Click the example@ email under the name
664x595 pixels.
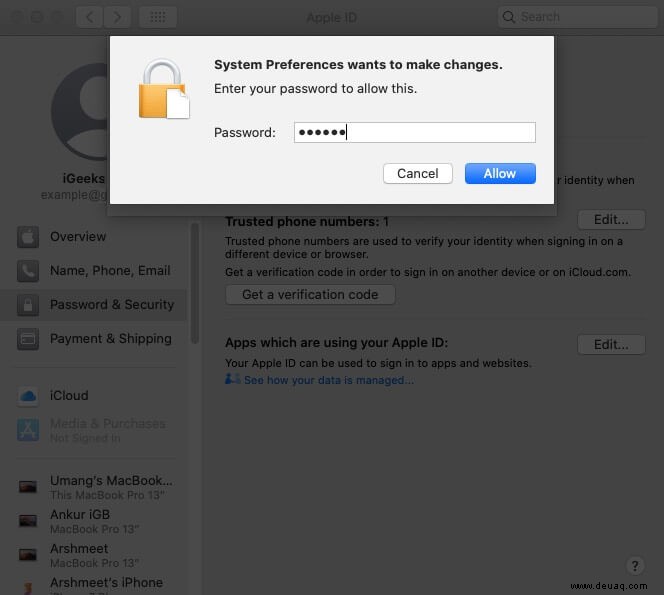point(75,195)
